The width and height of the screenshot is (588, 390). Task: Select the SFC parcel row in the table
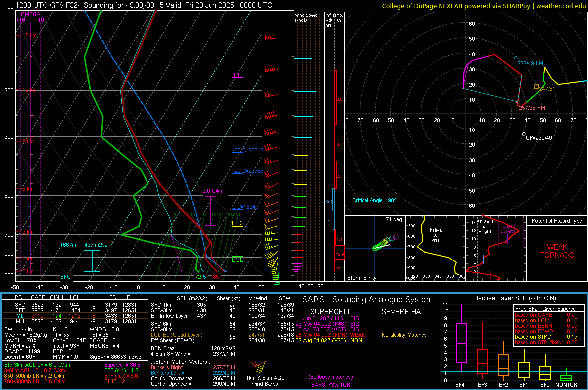pyautogui.click(x=75, y=305)
